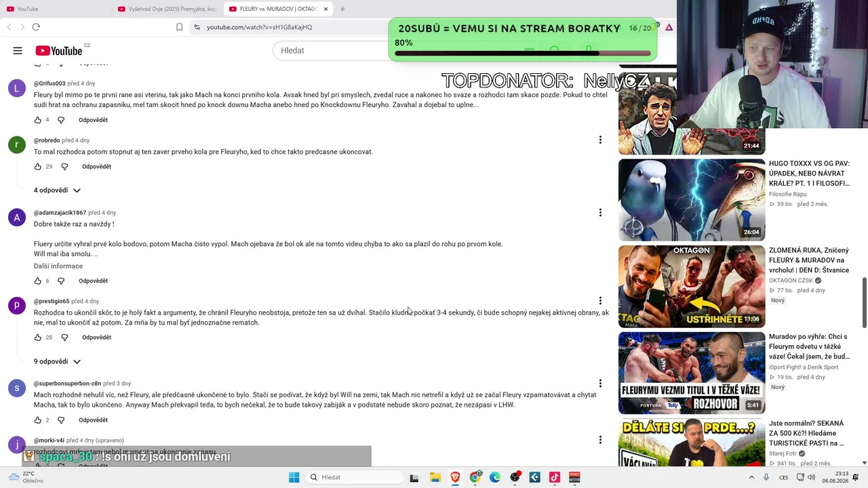The height and width of the screenshot is (488, 868).
Task: Open Brave browser from the taskbar
Action: pos(455,477)
